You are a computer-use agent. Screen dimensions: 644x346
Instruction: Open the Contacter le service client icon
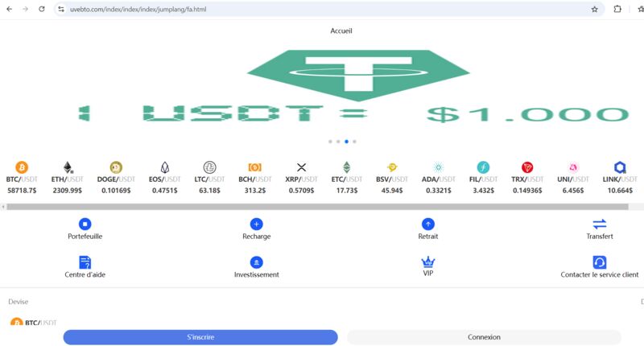coord(600,262)
